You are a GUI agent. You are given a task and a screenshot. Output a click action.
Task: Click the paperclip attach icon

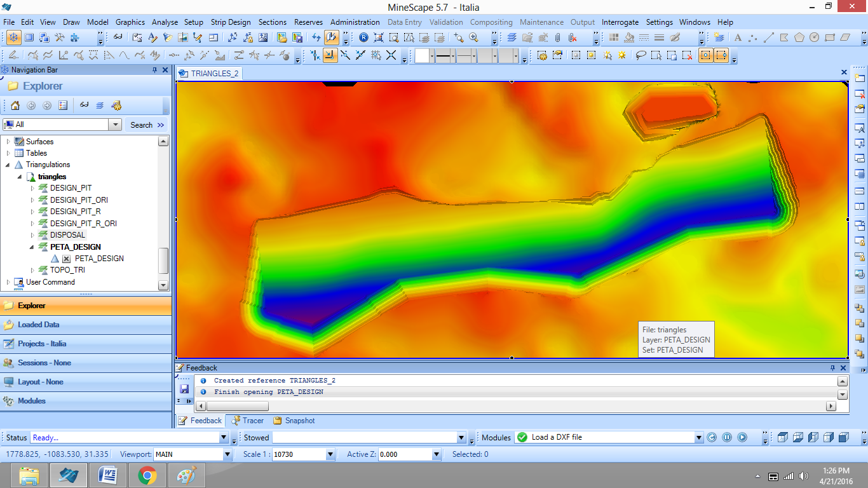click(x=557, y=38)
